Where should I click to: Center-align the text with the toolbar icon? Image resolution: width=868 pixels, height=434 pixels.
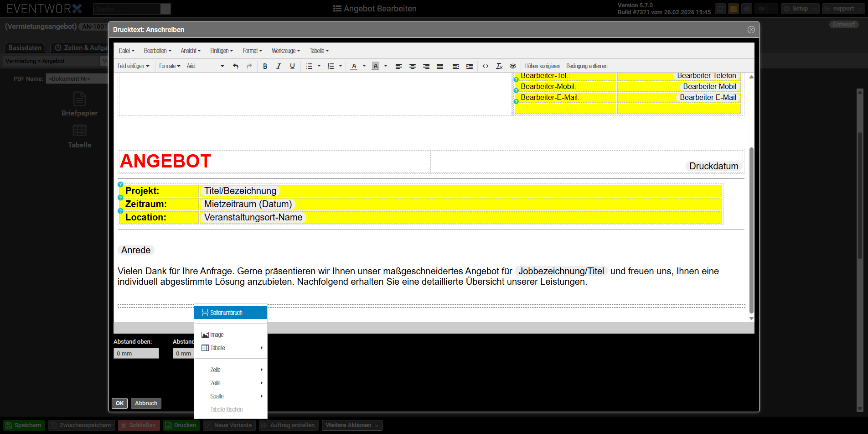[412, 66]
